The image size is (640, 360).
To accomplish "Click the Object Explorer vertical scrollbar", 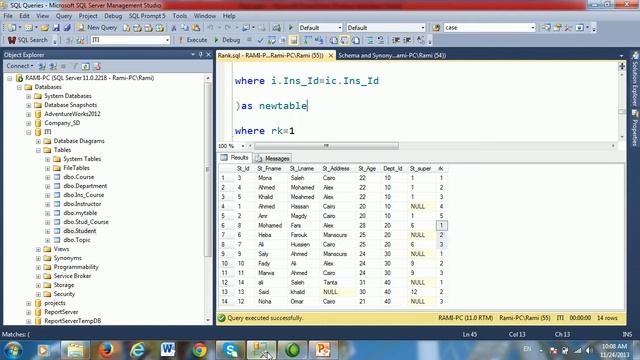I will click(x=207, y=199).
